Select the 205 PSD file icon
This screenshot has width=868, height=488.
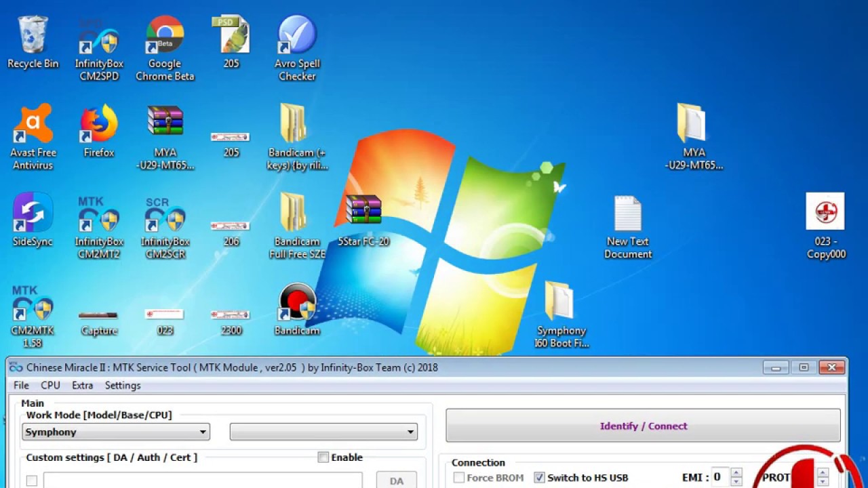(x=231, y=43)
